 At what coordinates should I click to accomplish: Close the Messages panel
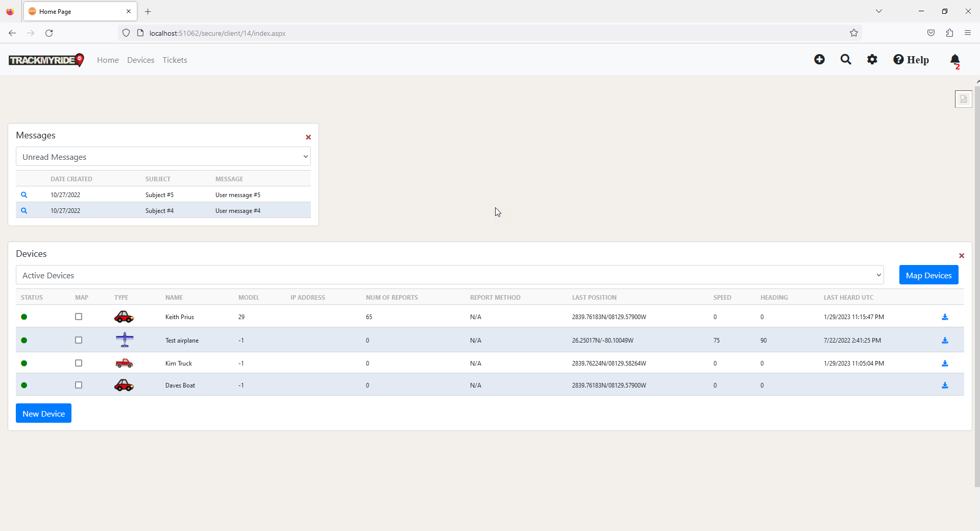[x=308, y=137]
